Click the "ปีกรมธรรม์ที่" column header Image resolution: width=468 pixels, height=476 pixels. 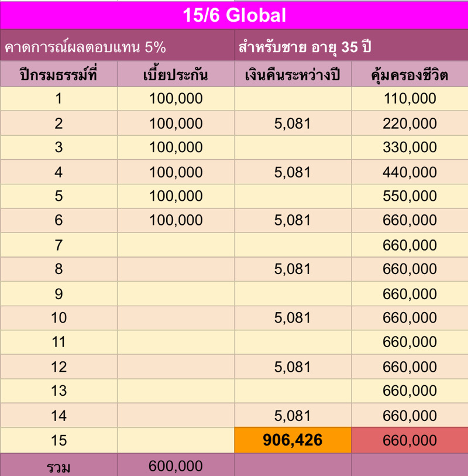pos(58,75)
